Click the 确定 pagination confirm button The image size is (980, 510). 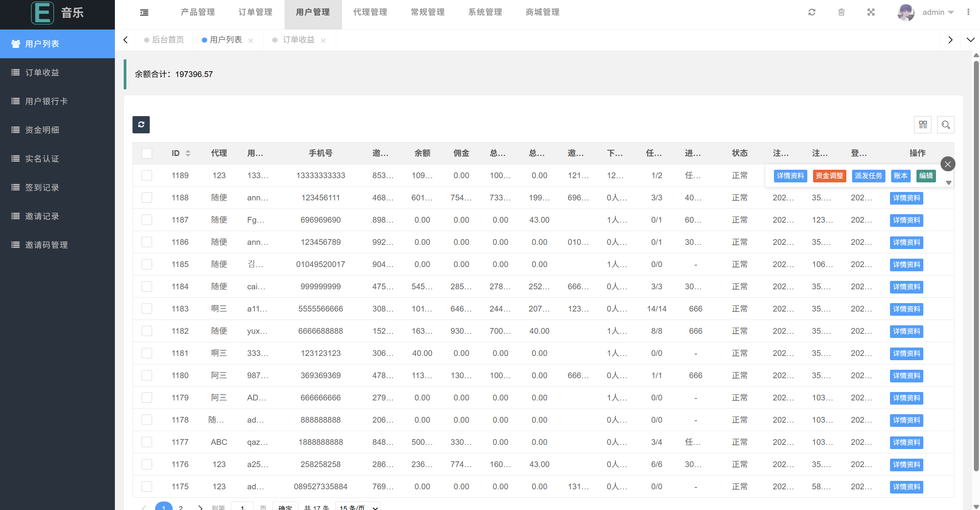[x=285, y=507]
